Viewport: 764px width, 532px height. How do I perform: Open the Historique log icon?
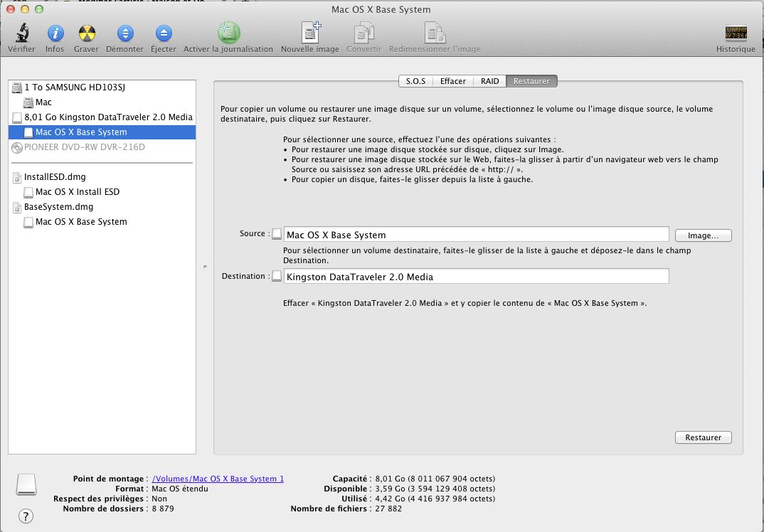[736, 33]
